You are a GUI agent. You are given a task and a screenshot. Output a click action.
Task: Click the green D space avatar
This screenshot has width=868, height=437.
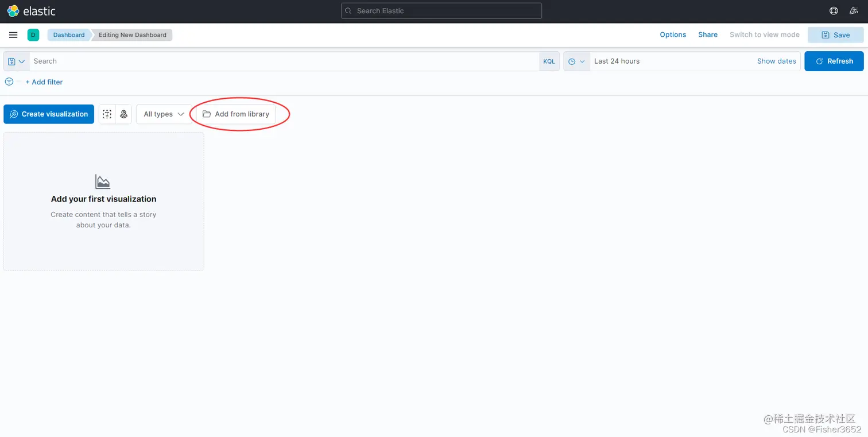tap(33, 35)
